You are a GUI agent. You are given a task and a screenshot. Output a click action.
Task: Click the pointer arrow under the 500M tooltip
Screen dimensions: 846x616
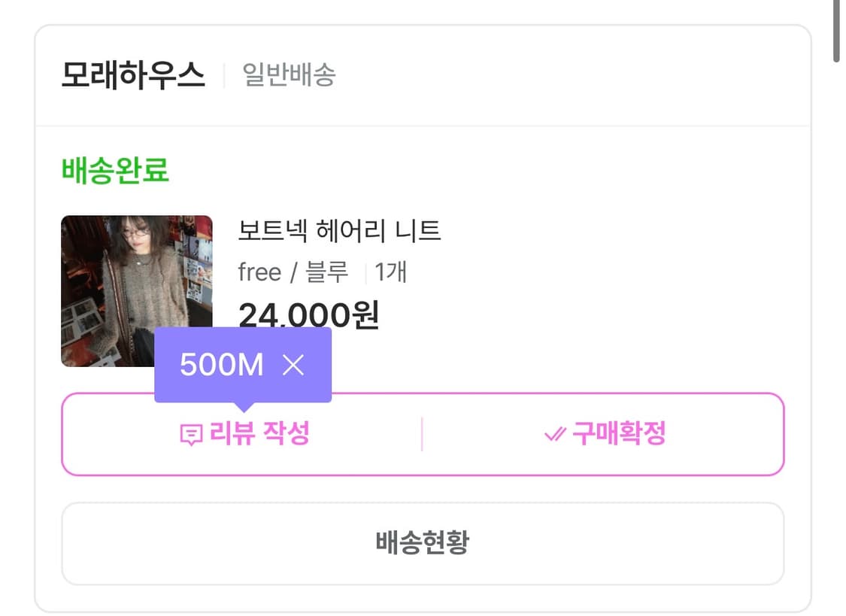pyautogui.click(x=243, y=407)
